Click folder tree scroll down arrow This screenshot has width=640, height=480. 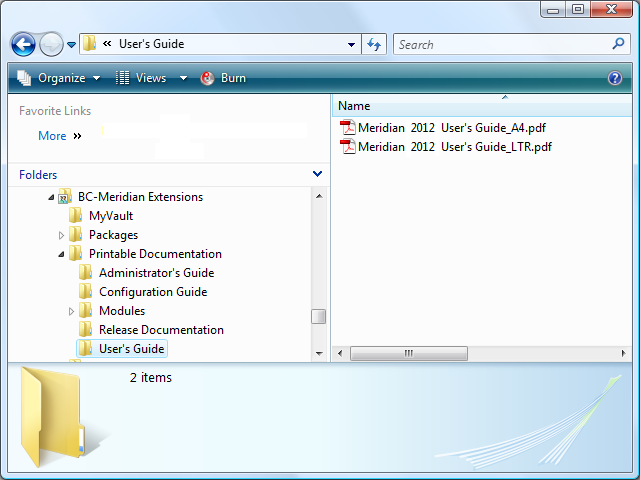point(319,353)
